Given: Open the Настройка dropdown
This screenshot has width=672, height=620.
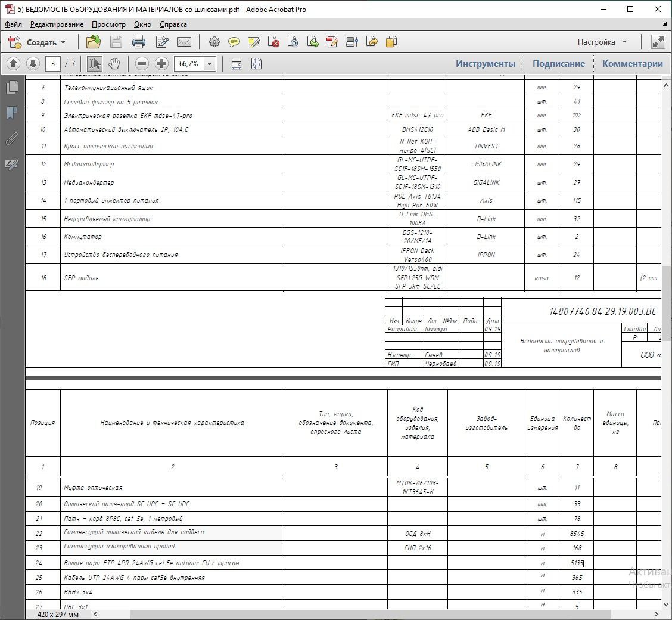Looking at the screenshot, I should pos(602,42).
